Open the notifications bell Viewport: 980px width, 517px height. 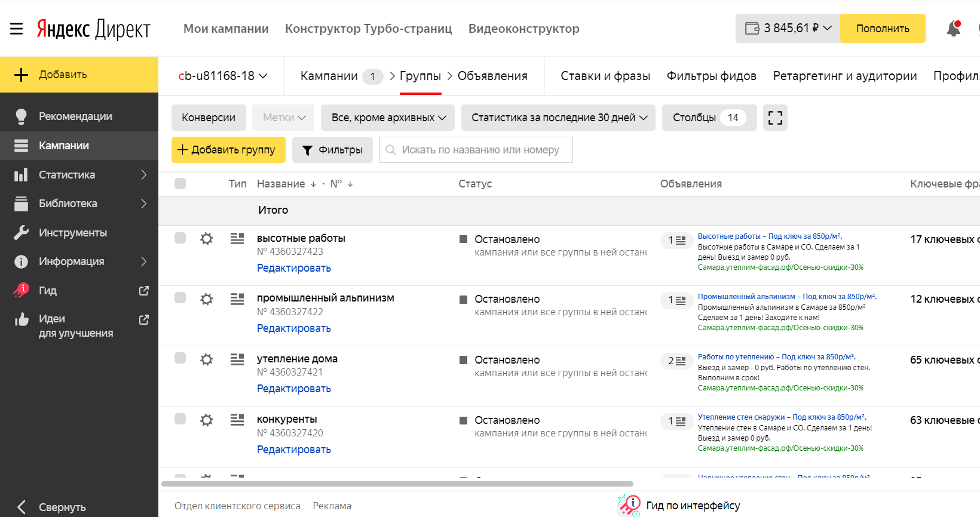pyautogui.click(x=954, y=28)
